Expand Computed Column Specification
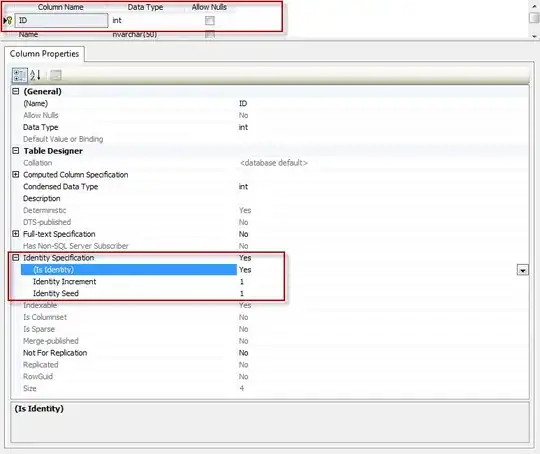The height and width of the screenshot is (454, 540). [15, 174]
